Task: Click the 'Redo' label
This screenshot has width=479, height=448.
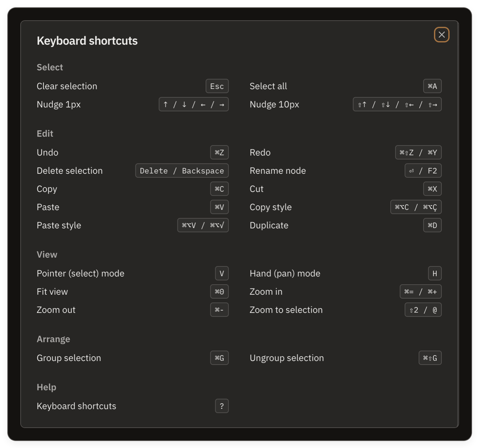Action: pyautogui.click(x=260, y=153)
